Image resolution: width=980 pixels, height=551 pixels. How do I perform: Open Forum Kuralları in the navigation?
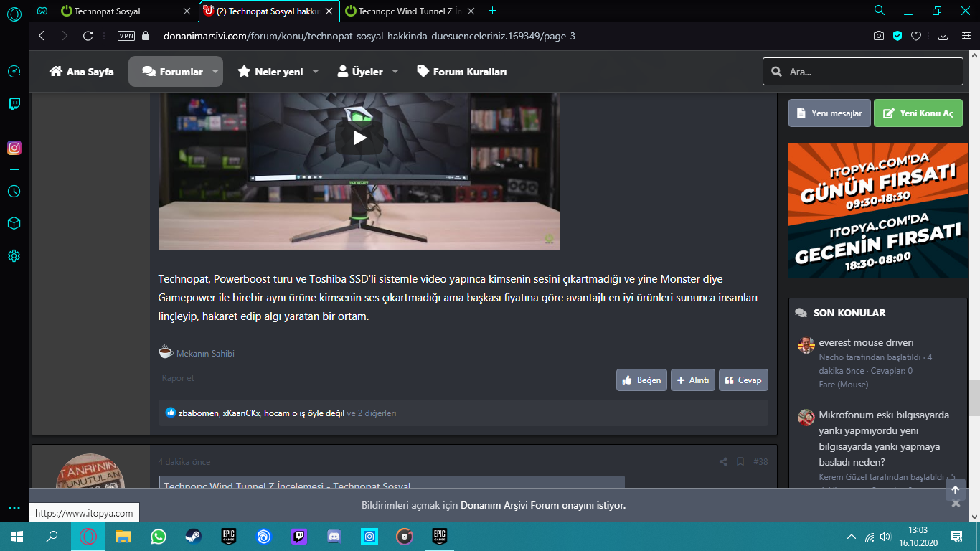pos(462,72)
